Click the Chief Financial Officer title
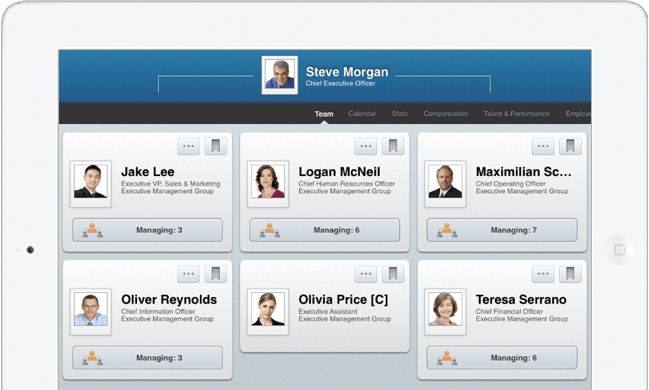The image size is (649, 390). point(509,311)
